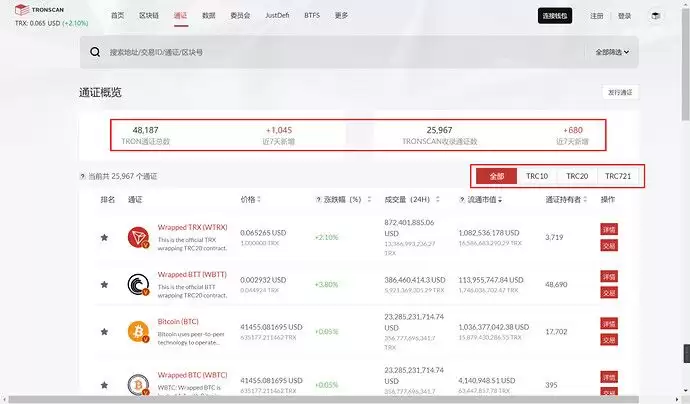Select the TRC10 token filter
This screenshot has height=404, width=690.
tap(537, 176)
